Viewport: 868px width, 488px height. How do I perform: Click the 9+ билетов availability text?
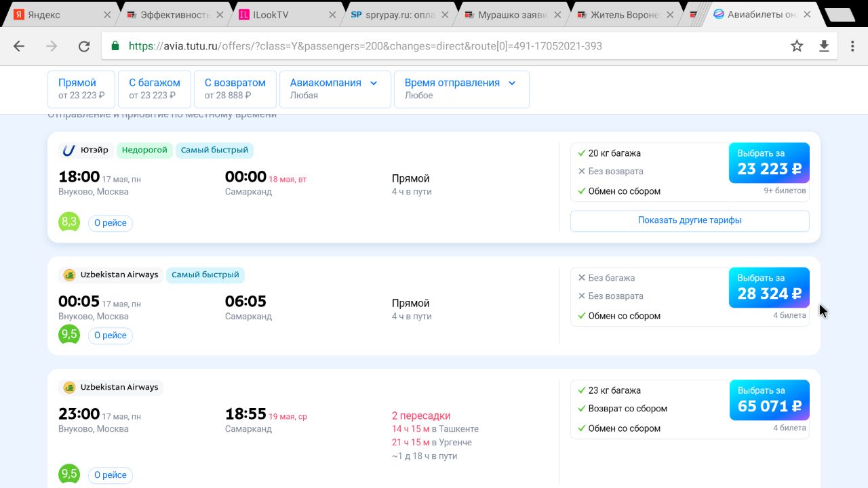785,190
